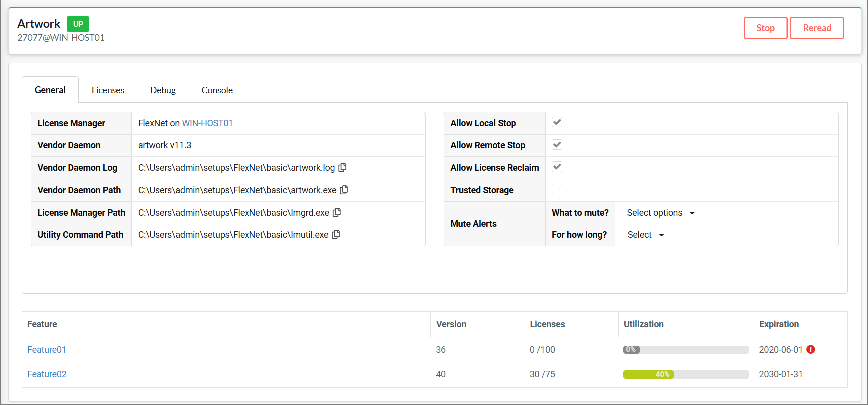Toggle the Allow Local Stop checkbox

[557, 122]
